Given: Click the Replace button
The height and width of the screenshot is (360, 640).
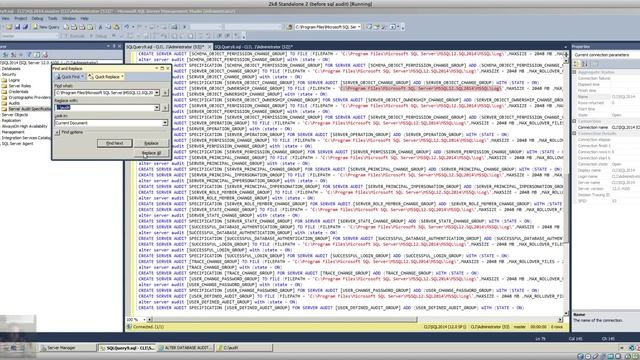Looking at the screenshot, I should 151,143.
